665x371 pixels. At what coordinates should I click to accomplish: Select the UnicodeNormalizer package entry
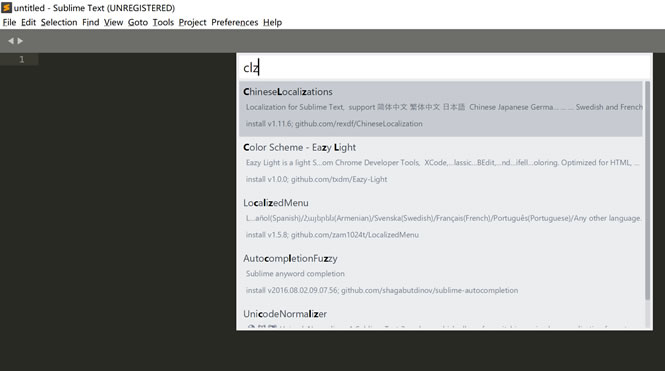coord(441,317)
